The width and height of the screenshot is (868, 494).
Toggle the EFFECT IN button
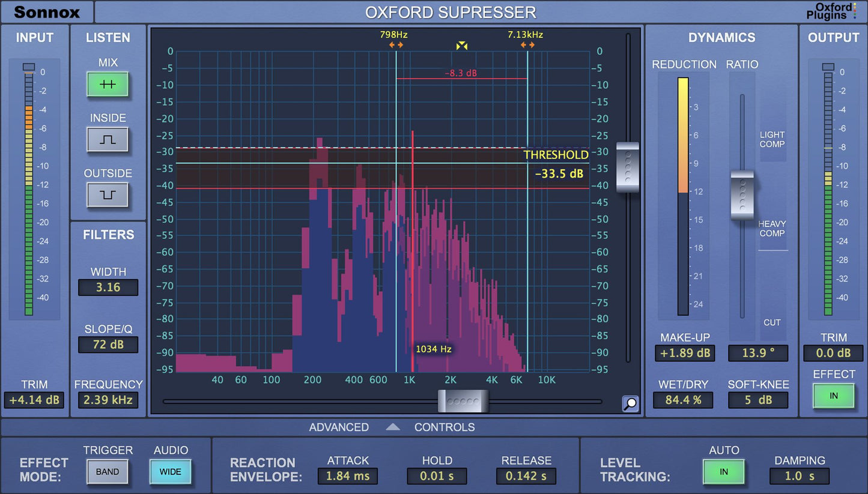click(x=833, y=396)
